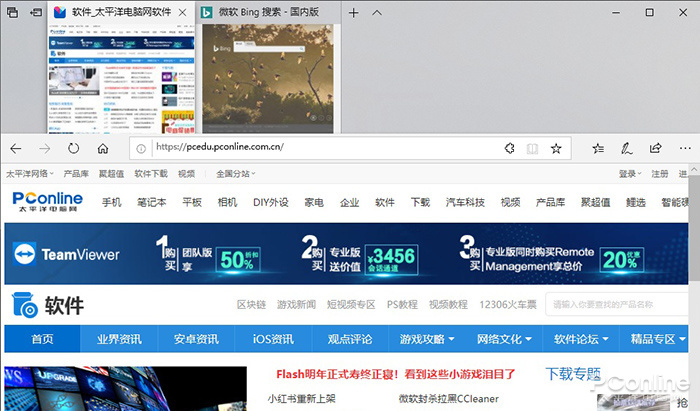Viewport: 700px width, 411px height.
Task: Click the 注册 link
Action: coord(659,174)
